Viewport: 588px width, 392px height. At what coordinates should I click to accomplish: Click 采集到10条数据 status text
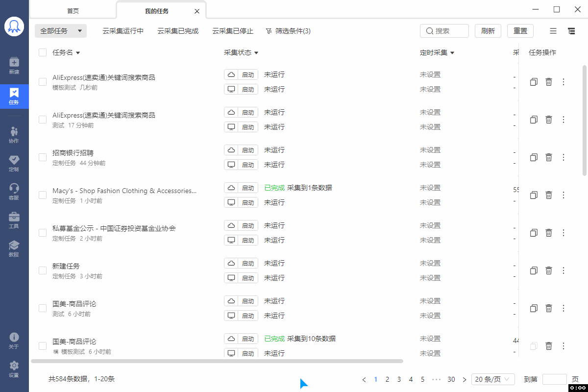click(x=311, y=339)
